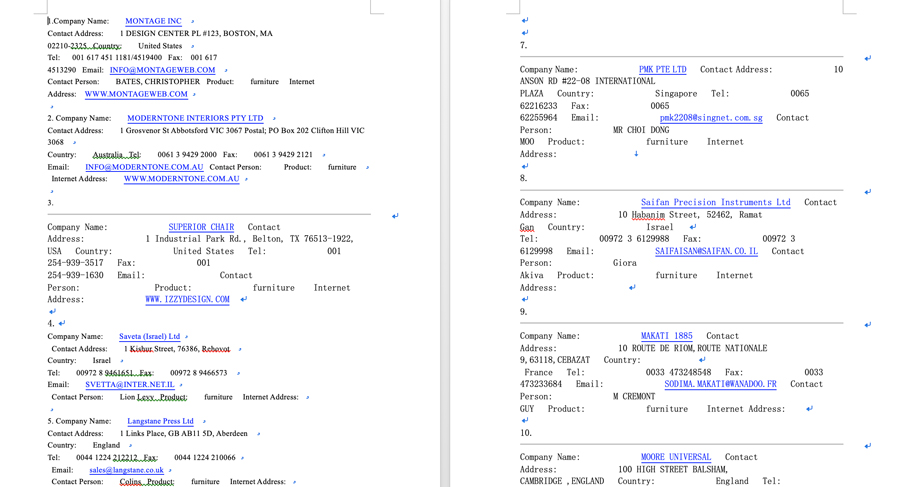Image resolution: width=900 pixels, height=487 pixels.
Task: Click the entry number "10."
Action: pyautogui.click(x=526, y=433)
